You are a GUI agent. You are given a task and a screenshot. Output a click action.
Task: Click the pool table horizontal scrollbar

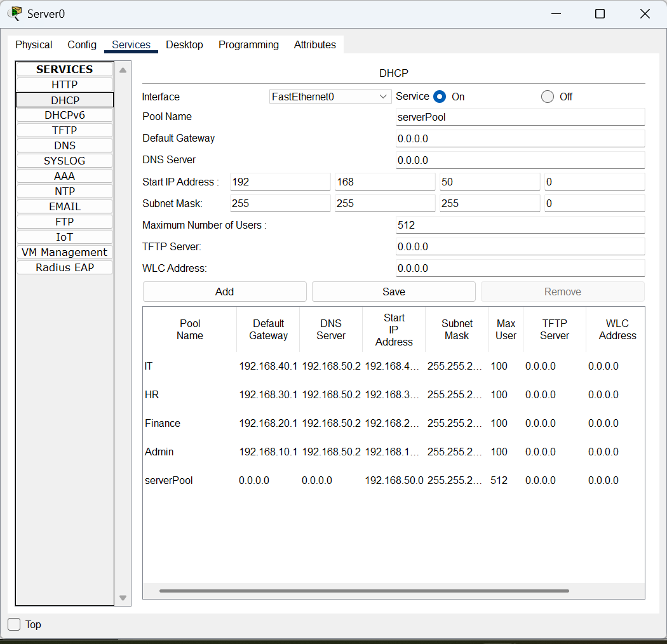coord(364,591)
